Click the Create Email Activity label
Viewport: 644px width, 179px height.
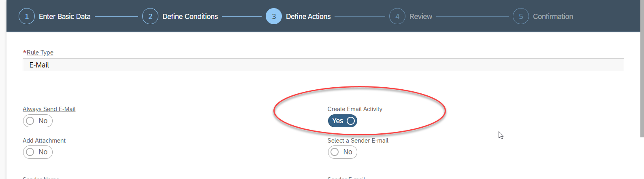[355, 109]
